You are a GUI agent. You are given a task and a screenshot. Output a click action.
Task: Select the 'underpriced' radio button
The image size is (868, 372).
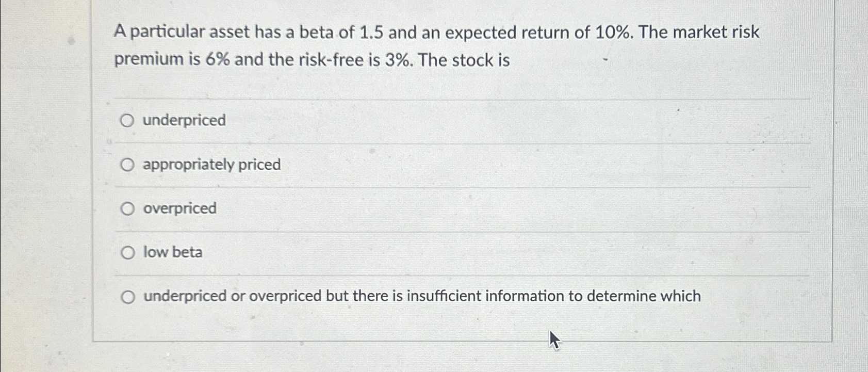(127, 120)
